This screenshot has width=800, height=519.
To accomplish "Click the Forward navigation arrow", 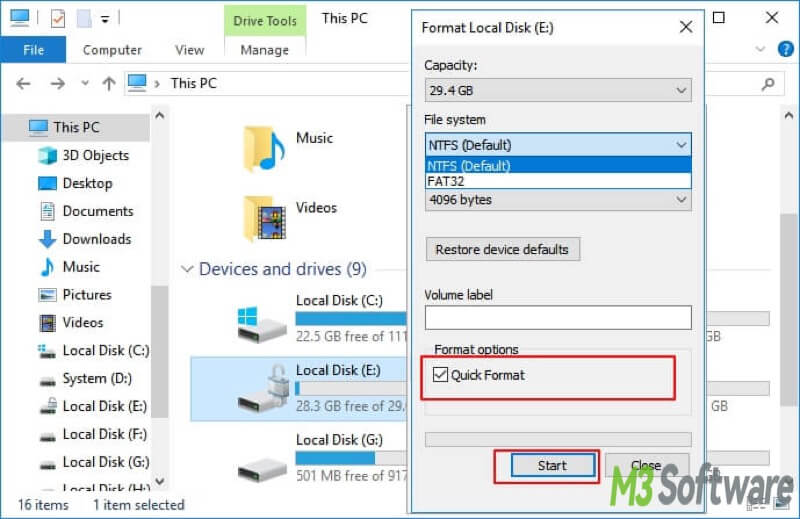I will 57,83.
